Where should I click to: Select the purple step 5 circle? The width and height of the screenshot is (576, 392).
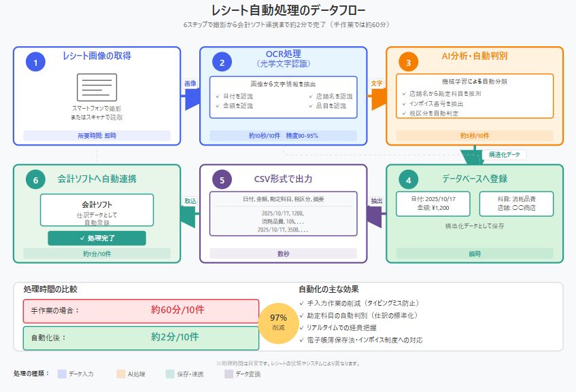tap(222, 181)
